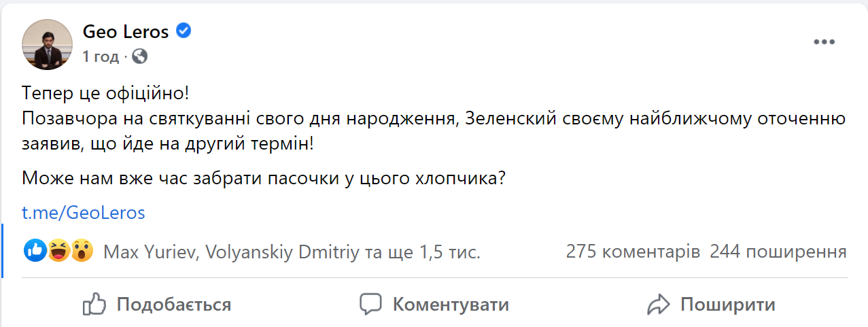The height and width of the screenshot is (327, 868).
Task: View the 244 поширення shares list
Action: click(778, 252)
